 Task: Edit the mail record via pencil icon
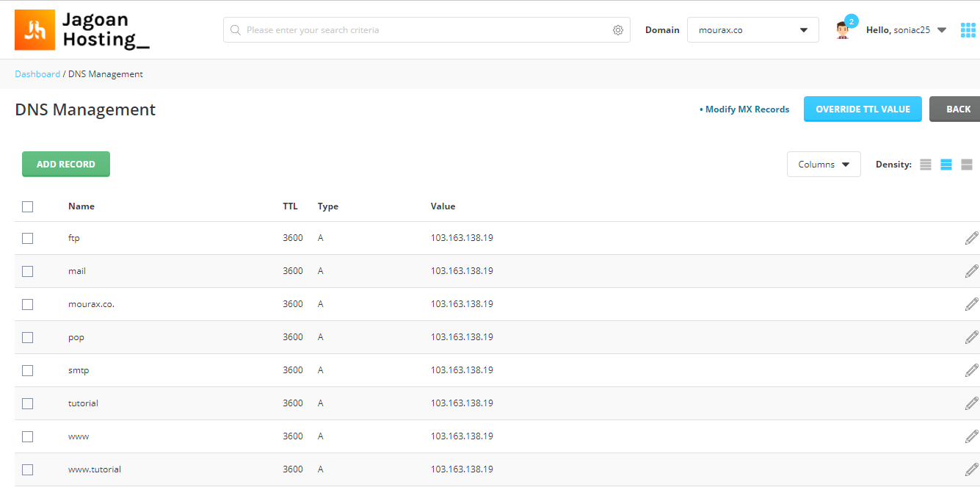(971, 271)
